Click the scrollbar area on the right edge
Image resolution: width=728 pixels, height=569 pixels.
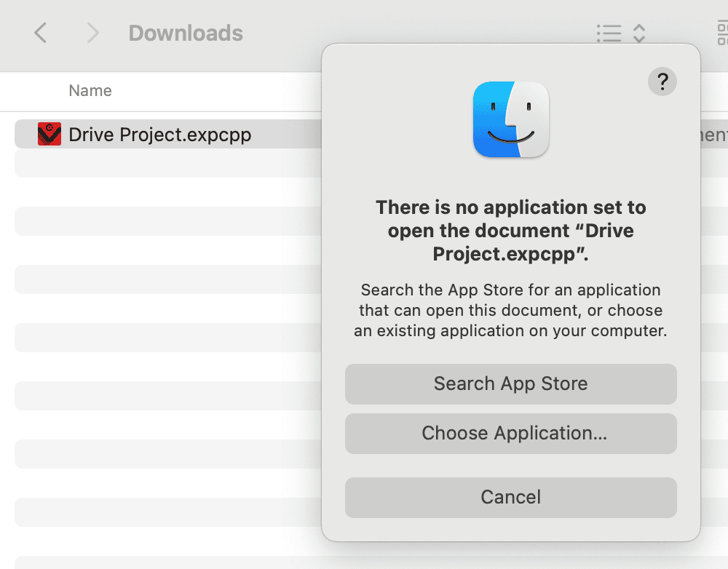pyautogui.click(x=725, y=291)
